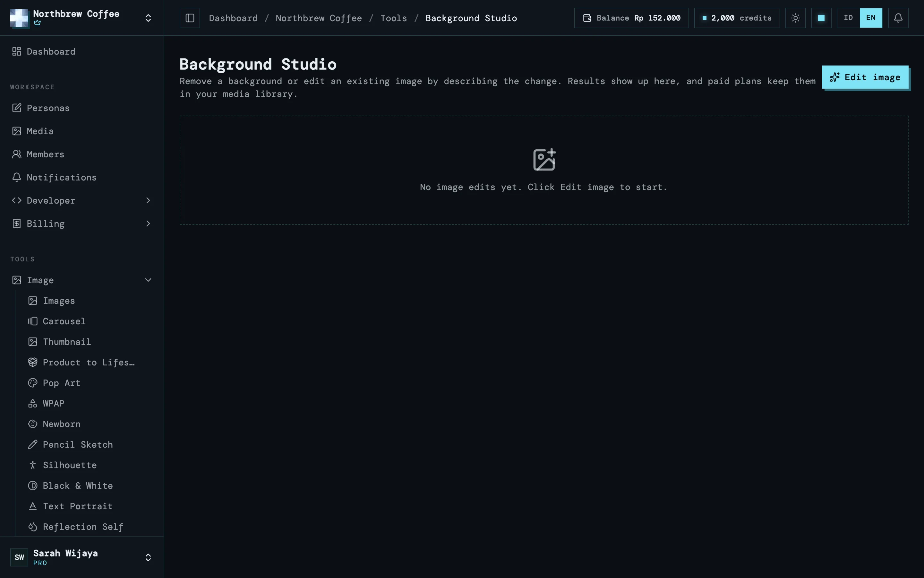The height and width of the screenshot is (578, 924).
Task: Collapse the Image tools group
Action: click(x=82, y=280)
